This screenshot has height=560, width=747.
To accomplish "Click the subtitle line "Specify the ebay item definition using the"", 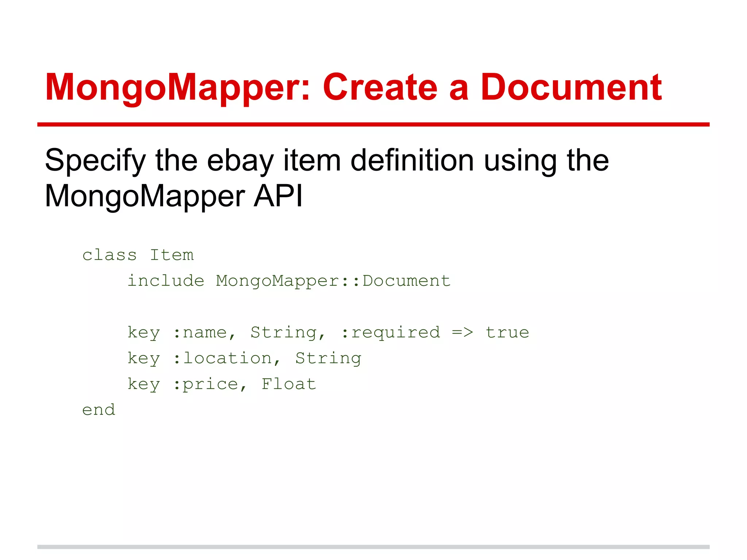I will (327, 161).
